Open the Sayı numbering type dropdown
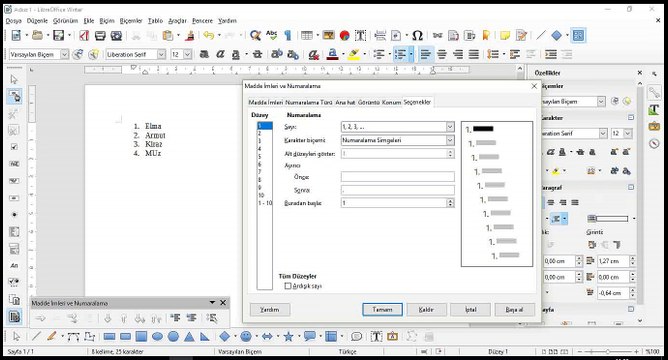 [450, 127]
